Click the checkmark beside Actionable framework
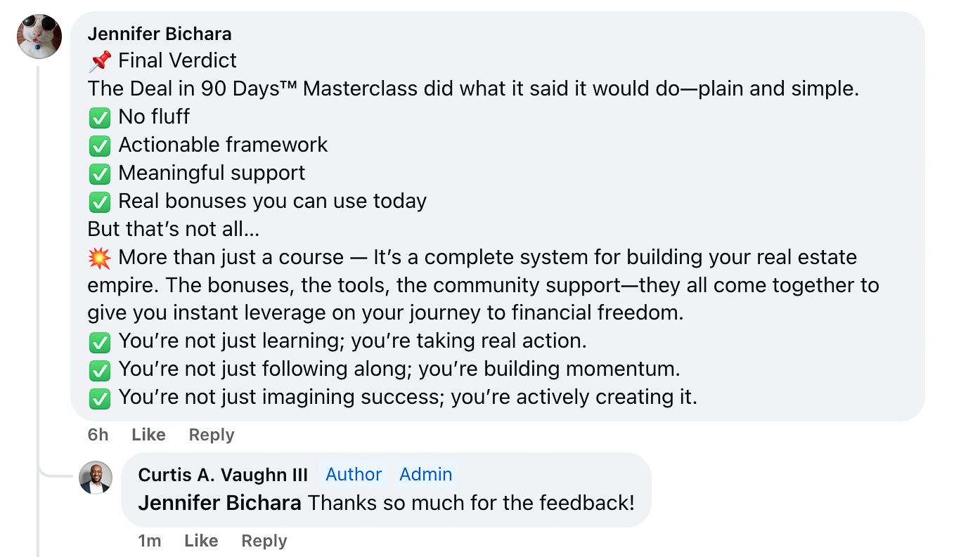The width and height of the screenshot is (980, 557). click(x=100, y=145)
